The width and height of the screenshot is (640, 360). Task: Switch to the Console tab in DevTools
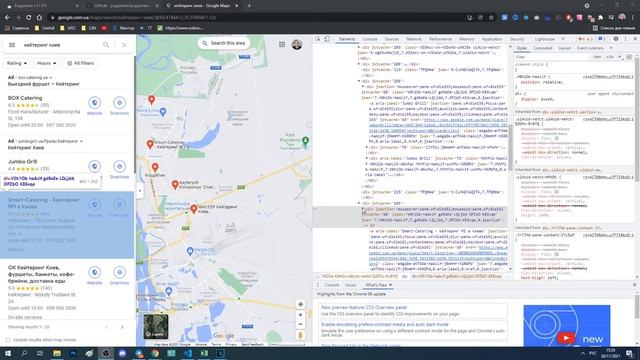370,39
